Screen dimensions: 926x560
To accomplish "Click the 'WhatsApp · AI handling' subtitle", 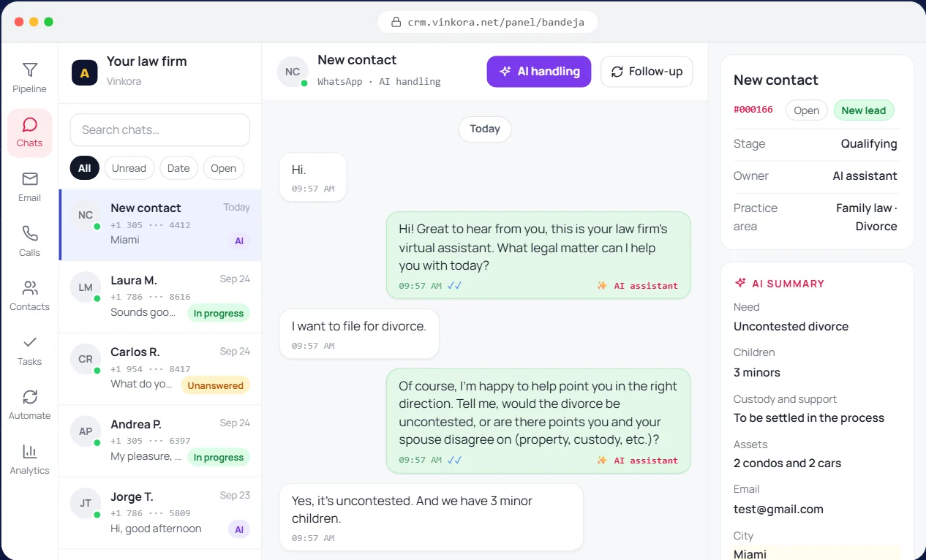I will coord(379,82).
